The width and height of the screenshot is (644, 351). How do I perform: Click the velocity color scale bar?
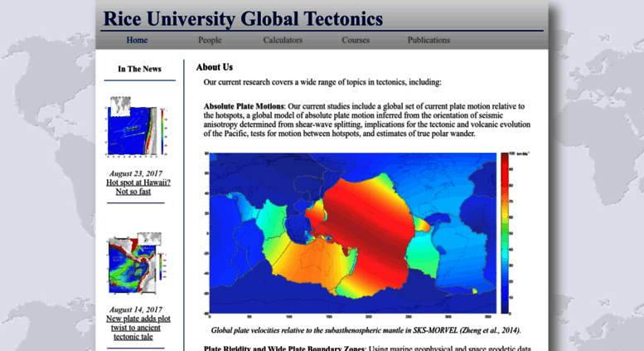pos(505,233)
